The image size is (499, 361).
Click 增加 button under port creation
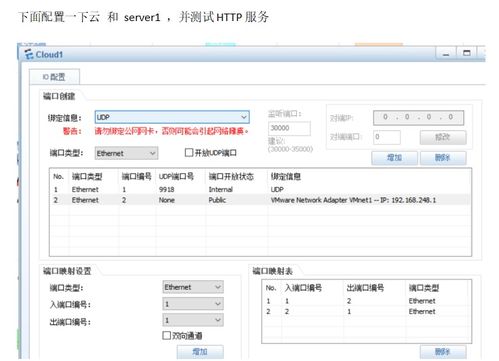tap(395, 158)
